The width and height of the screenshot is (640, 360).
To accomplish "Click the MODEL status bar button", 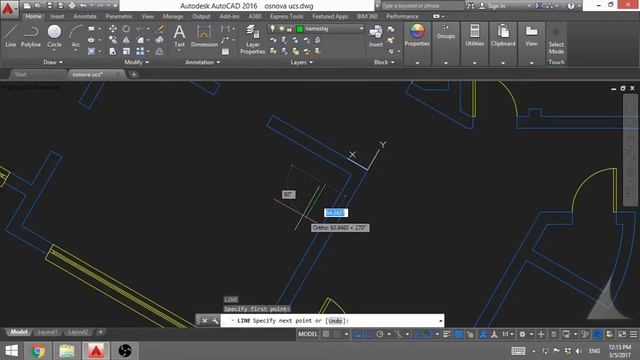I will tap(308, 334).
